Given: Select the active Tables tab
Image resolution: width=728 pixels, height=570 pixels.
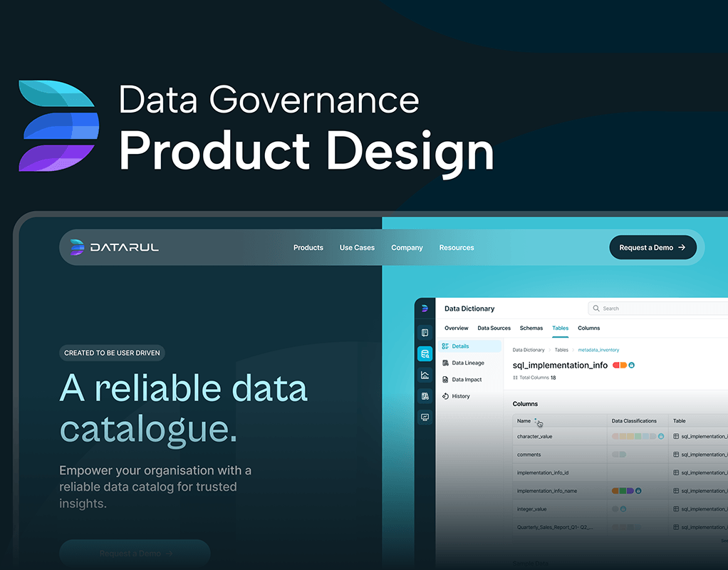Looking at the screenshot, I should point(560,328).
